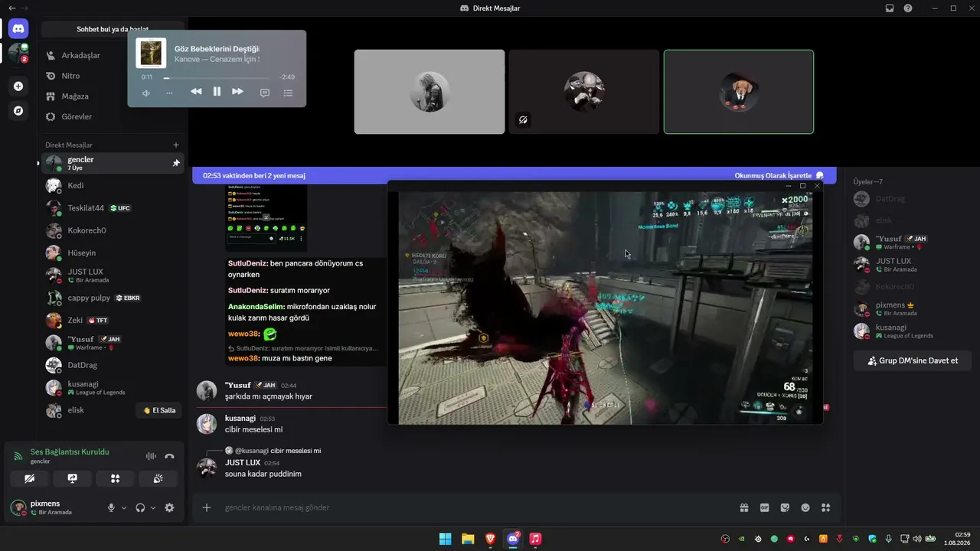Image resolution: width=980 pixels, height=551 pixels.
Task: Open the album art thumbnail in player
Action: click(151, 53)
